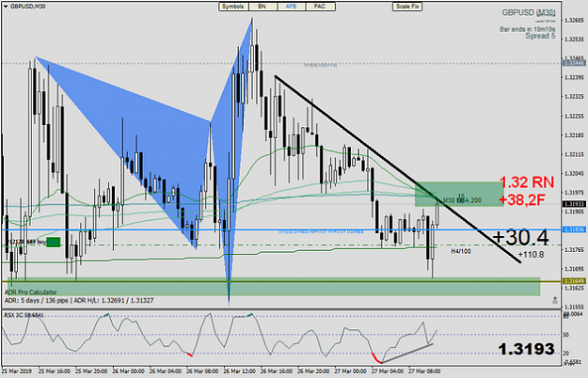Click the '27 Mar 08:00' time axis label
588x378 pixels.
pyautogui.click(x=424, y=371)
